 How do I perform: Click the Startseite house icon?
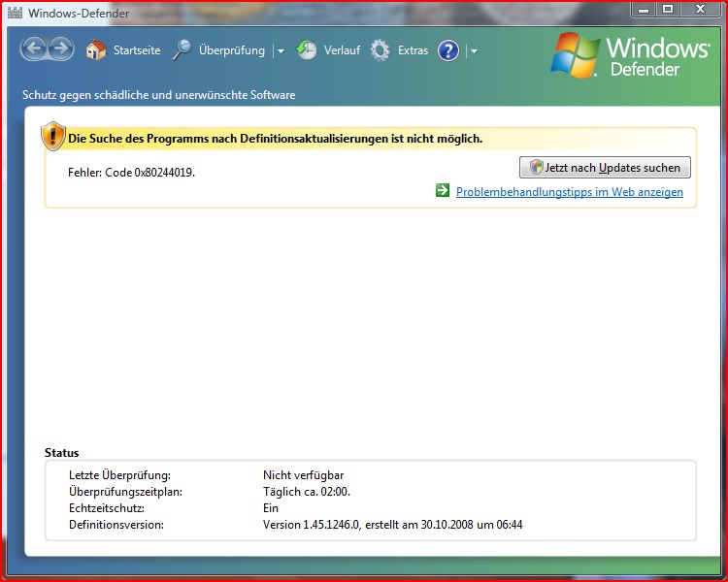click(x=96, y=49)
